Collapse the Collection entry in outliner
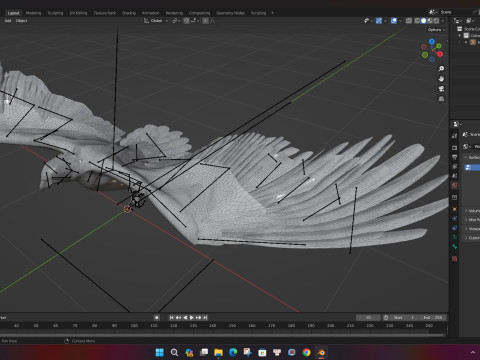Screen dimensions: 480x360 [x=460, y=35]
